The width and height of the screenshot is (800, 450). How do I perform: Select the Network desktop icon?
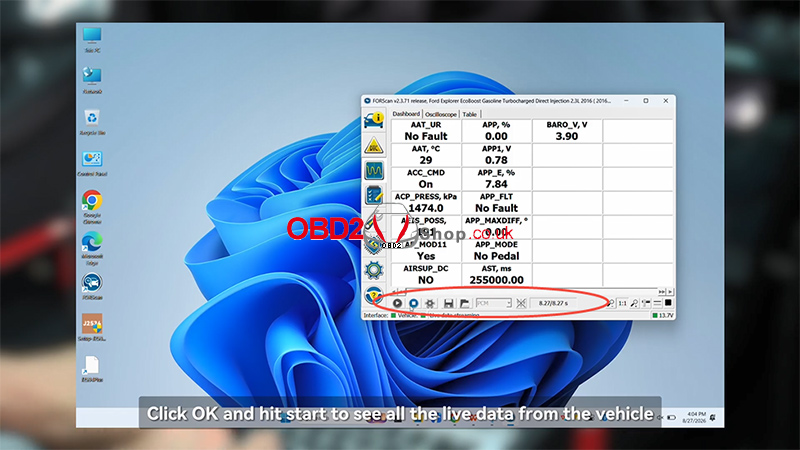point(92,81)
